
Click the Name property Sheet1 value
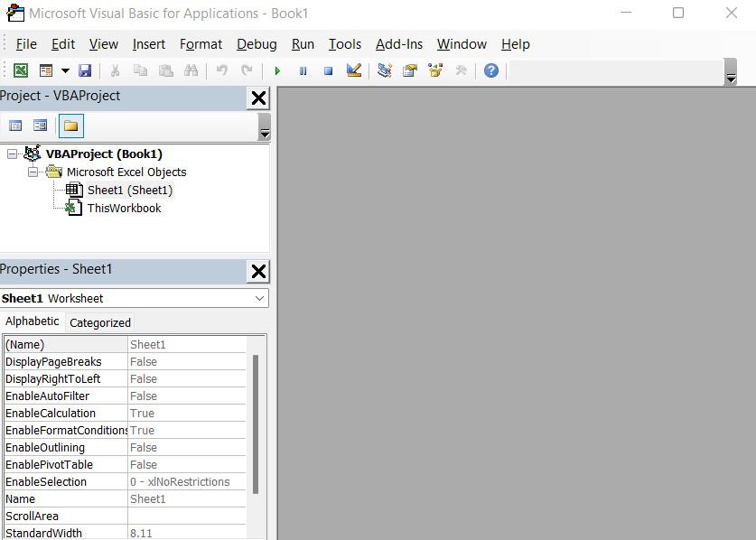(x=187, y=499)
